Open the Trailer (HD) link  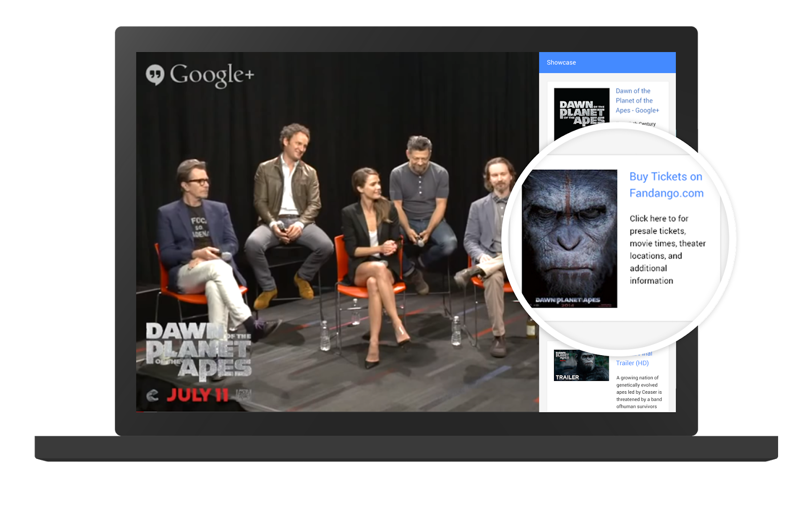click(632, 363)
